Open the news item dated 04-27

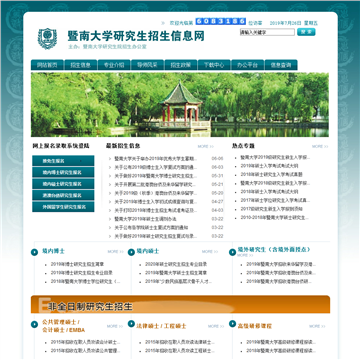coord(156,202)
